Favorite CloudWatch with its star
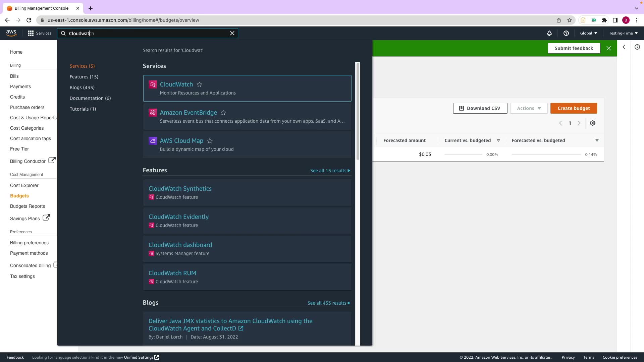Screen dimensions: 644x362 [x=199, y=84]
